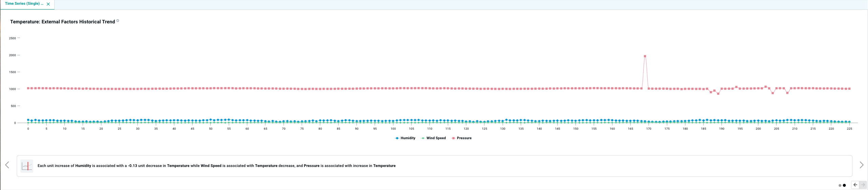Close the Time Series (Single) tab
This screenshot has width=868, height=190.
pos(48,4)
